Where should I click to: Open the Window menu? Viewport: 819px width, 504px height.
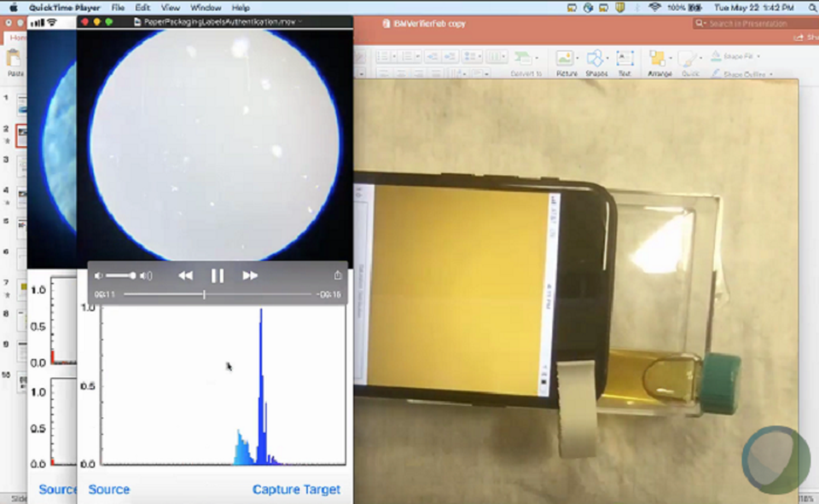click(206, 8)
